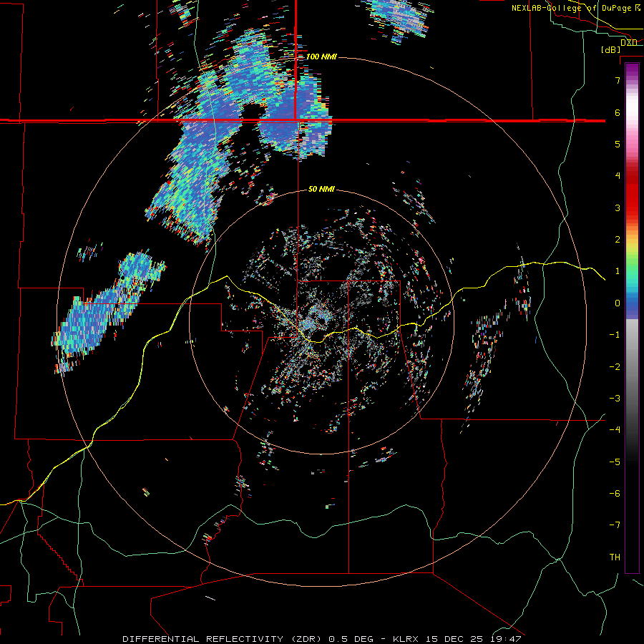This screenshot has width=644, height=644.
Task: Click the '7' label on the color scale
Action: click(618, 80)
